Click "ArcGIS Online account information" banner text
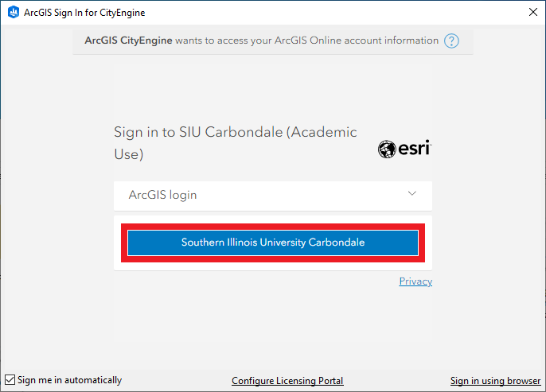Screen dimensions: 546x392 [x=357, y=41]
